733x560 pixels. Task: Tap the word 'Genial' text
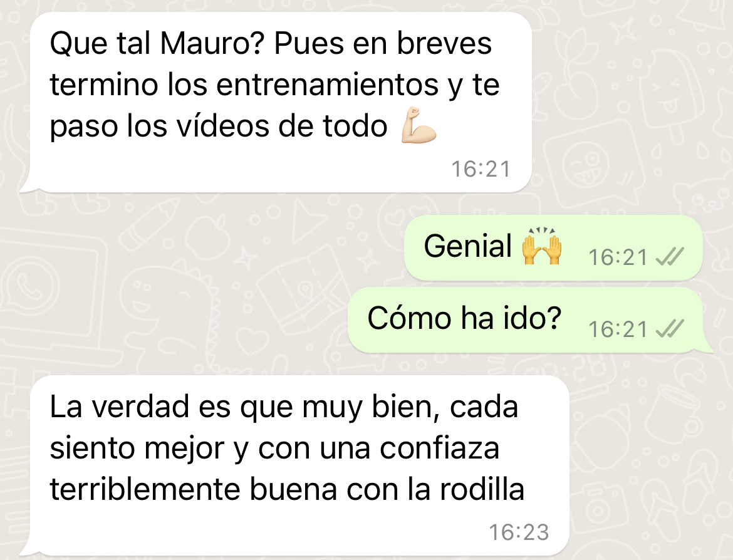point(467,246)
